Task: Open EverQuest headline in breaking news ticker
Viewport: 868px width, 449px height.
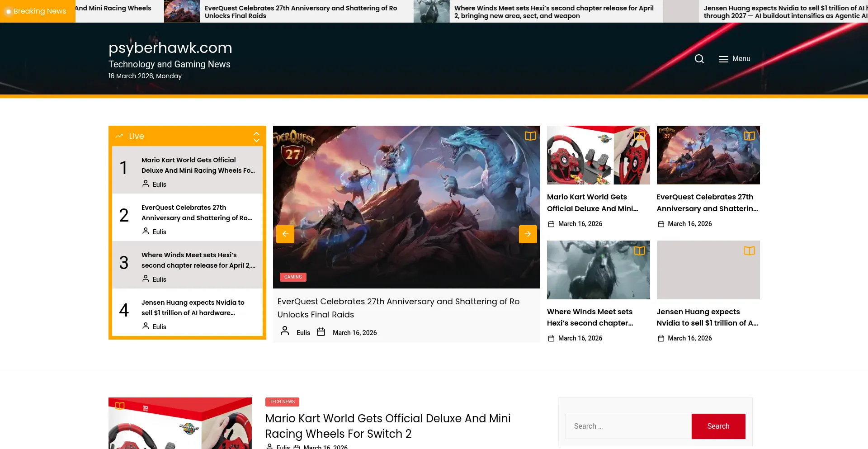Action: coord(301,12)
